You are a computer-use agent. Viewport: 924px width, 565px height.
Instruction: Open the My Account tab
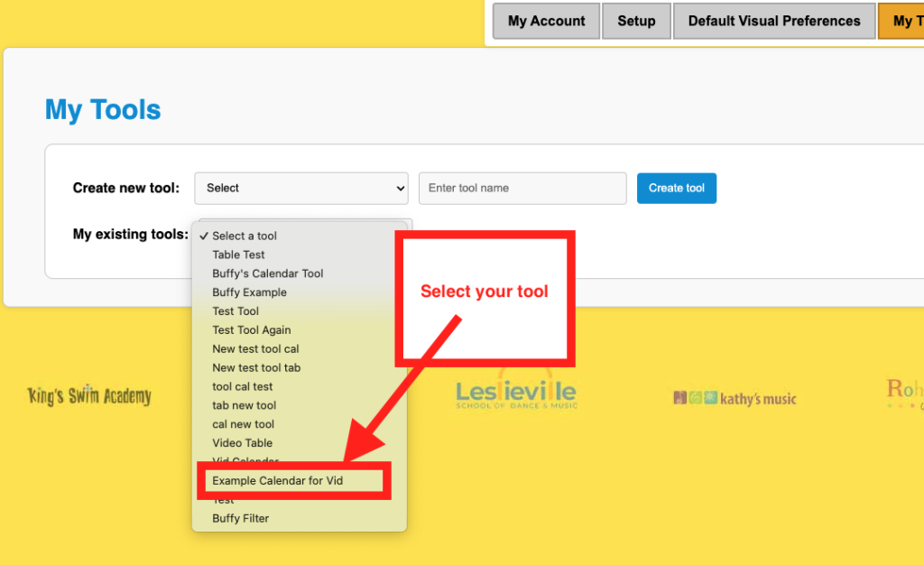point(546,21)
